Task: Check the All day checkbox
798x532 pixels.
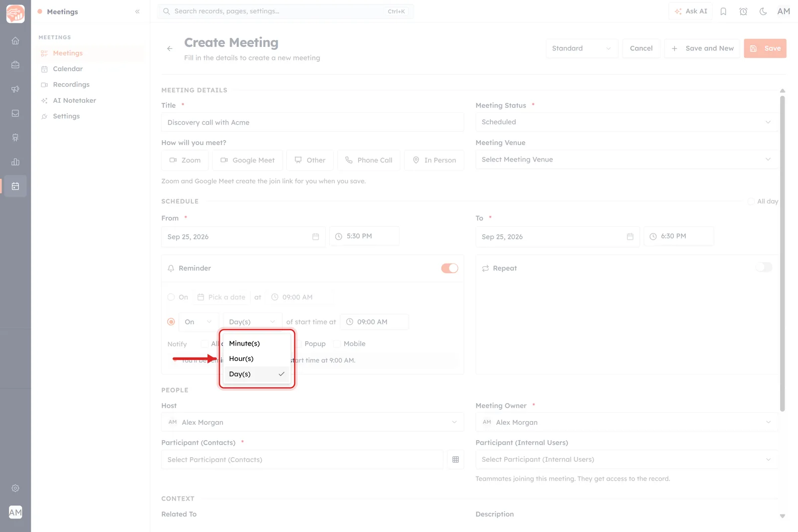Action: click(751, 201)
